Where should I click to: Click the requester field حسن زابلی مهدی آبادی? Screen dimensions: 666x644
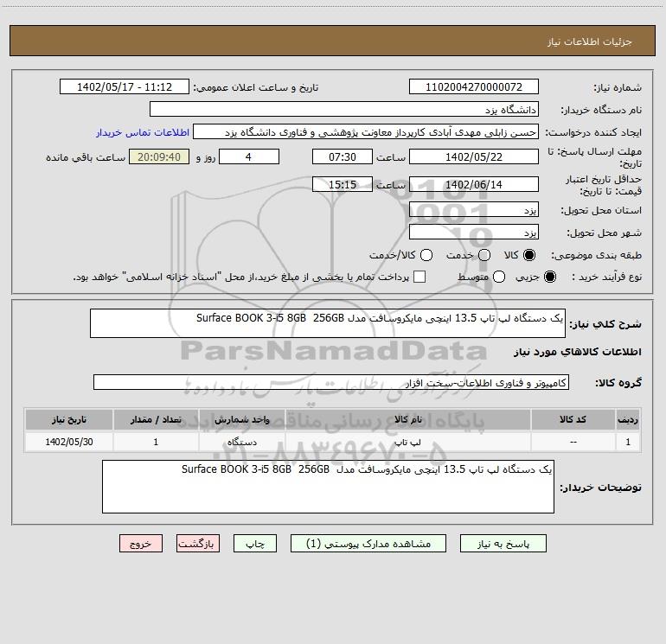pyautogui.click(x=366, y=131)
